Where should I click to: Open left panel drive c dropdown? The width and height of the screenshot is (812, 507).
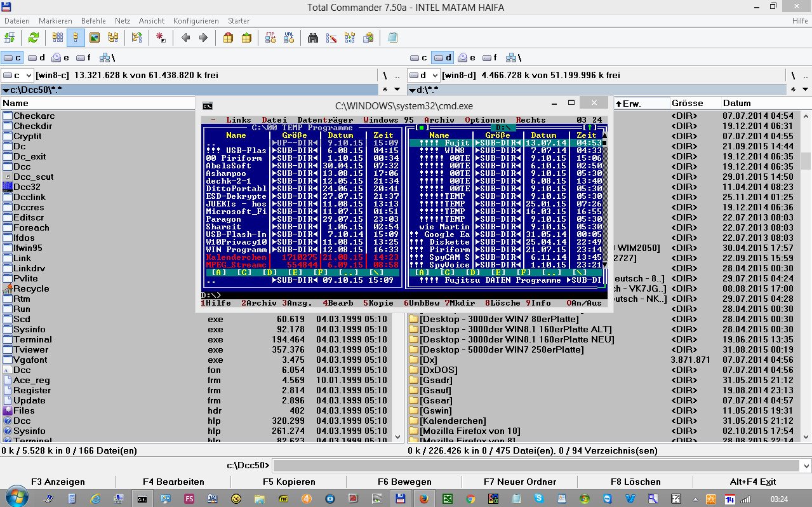tap(17, 75)
